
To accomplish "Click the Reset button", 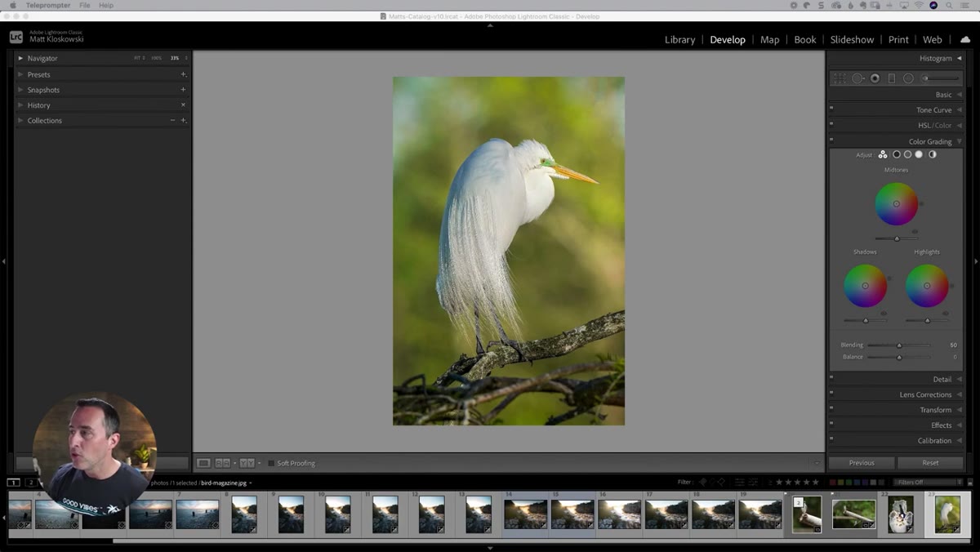I will coord(930,463).
